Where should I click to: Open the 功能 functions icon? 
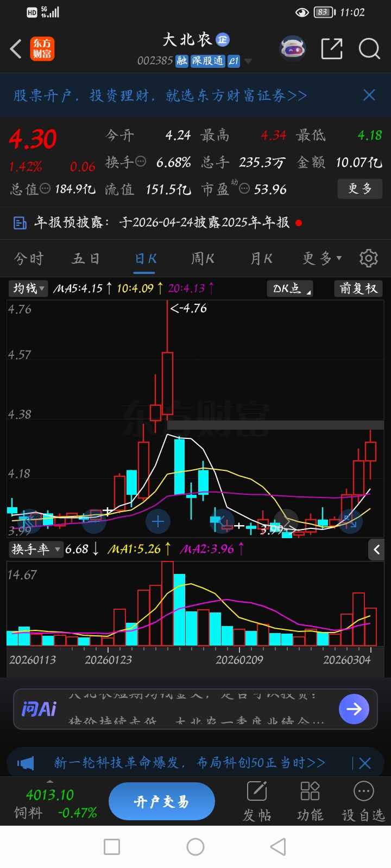(x=310, y=801)
